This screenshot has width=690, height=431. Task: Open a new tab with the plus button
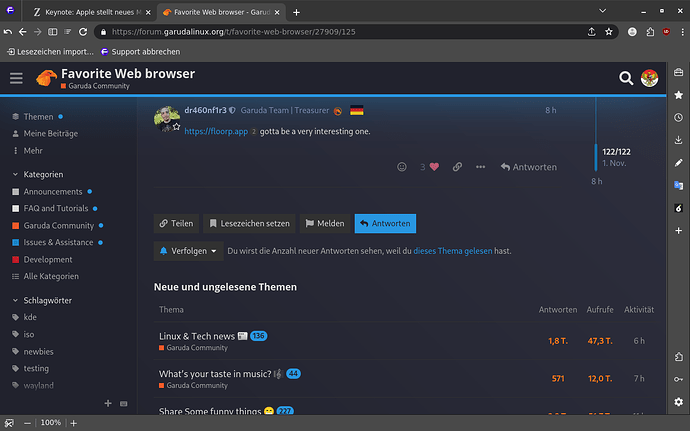(x=296, y=12)
